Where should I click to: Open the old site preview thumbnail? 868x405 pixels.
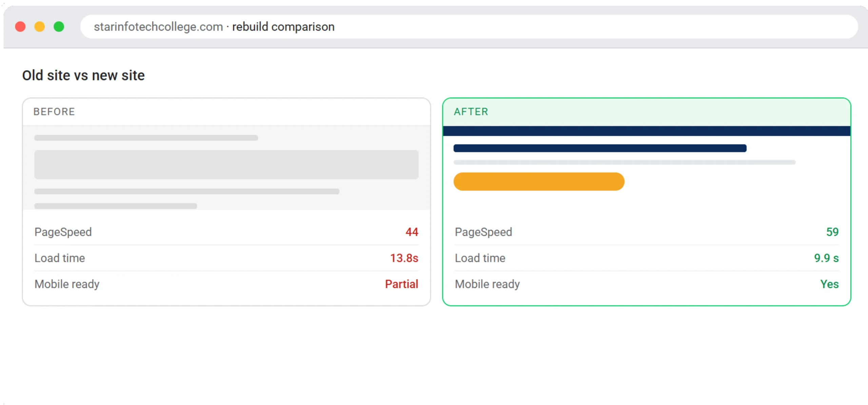226,167
